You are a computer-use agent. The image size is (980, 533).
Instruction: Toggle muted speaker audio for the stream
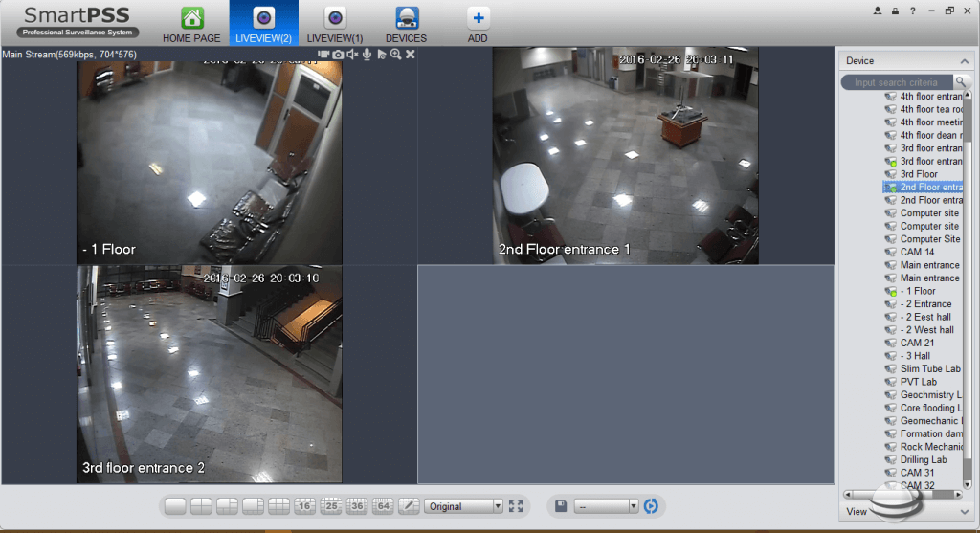(352, 55)
